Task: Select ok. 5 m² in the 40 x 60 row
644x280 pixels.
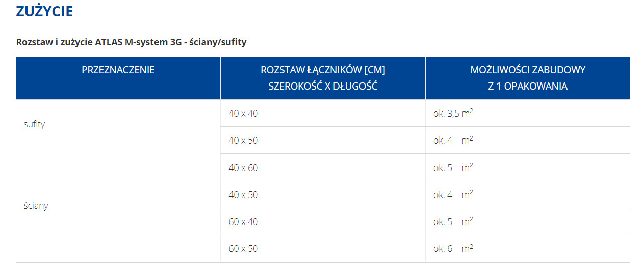Action: [453, 167]
